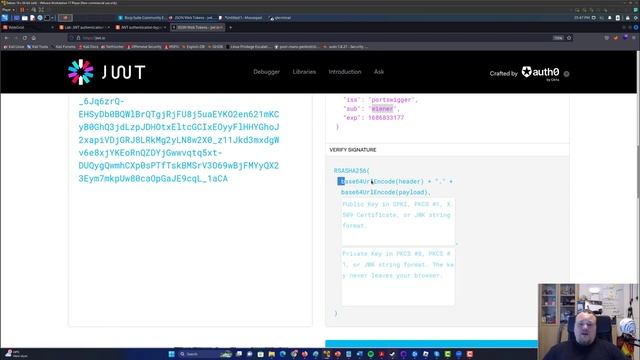Image resolution: width=640 pixels, height=360 pixels.
Task: Expand the dropdown arrow beside panel terminal
Action: (53, 18)
